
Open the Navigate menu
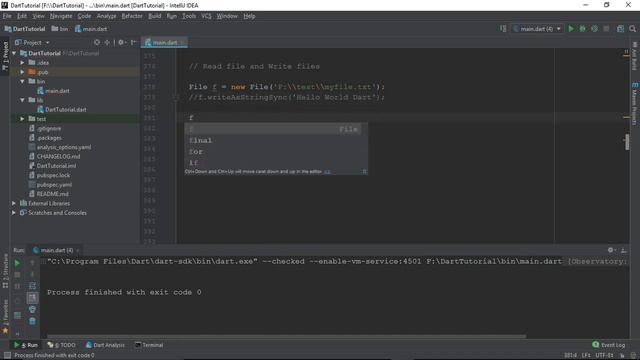pos(61,16)
